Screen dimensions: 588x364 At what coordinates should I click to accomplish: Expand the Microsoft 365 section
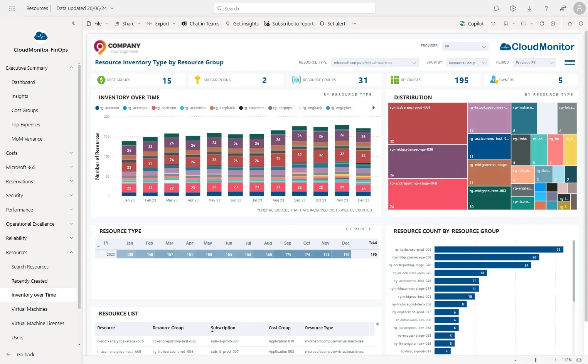[x=71, y=167]
